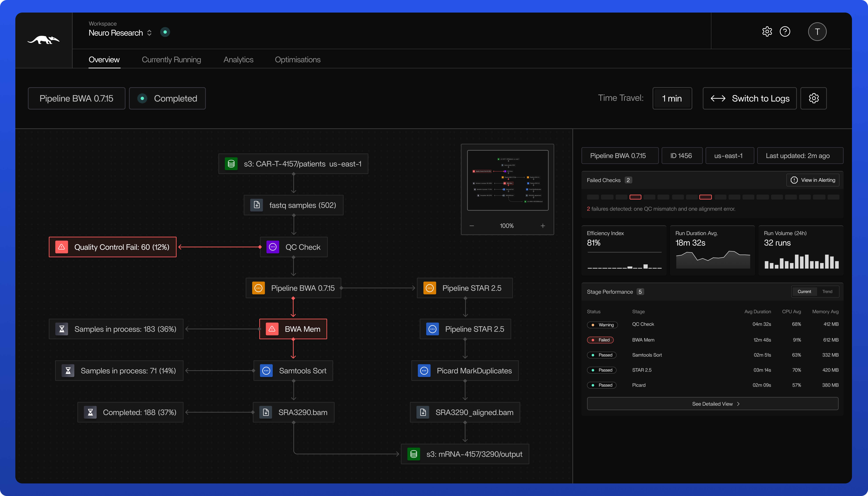Switch Stage Performance view to Current
The height and width of the screenshot is (496, 868).
point(804,292)
